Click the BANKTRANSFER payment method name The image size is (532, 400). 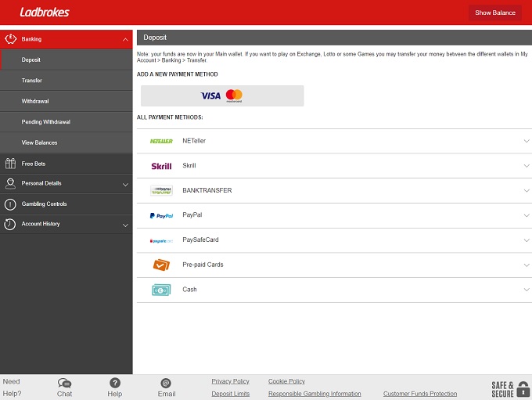tap(207, 190)
